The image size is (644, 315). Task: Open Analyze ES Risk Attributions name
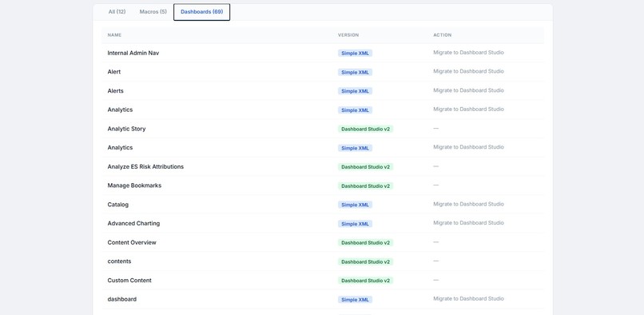click(145, 166)
